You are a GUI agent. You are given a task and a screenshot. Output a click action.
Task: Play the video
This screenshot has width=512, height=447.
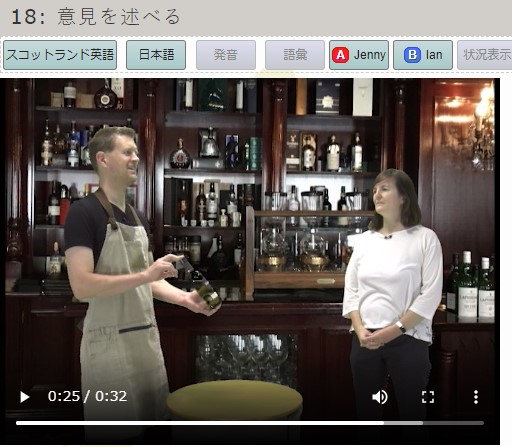[25, 397]
